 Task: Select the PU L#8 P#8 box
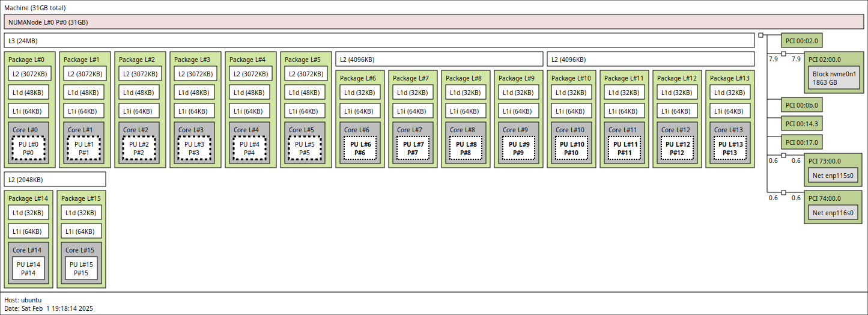pos(466,148)
